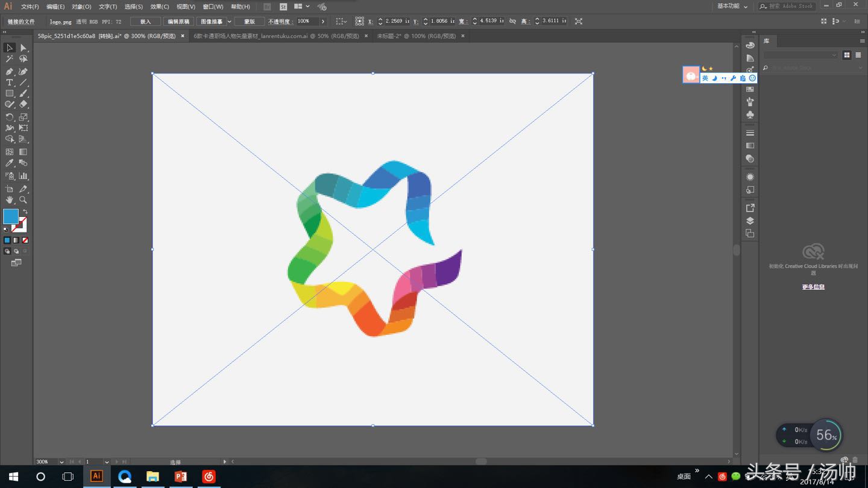The height and width of the screenshot is (488, 868).
Task: Open the Bridge (Br) icon
Action: pos(267,7)
